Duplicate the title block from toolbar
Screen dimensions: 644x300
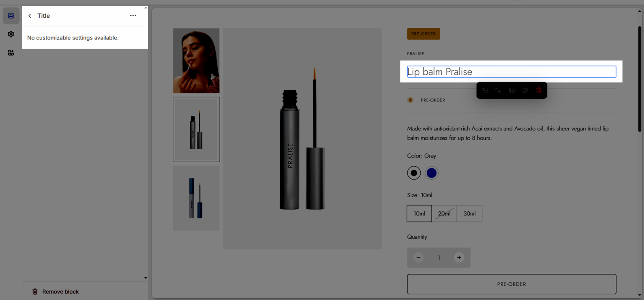click(x=512, y=91)
